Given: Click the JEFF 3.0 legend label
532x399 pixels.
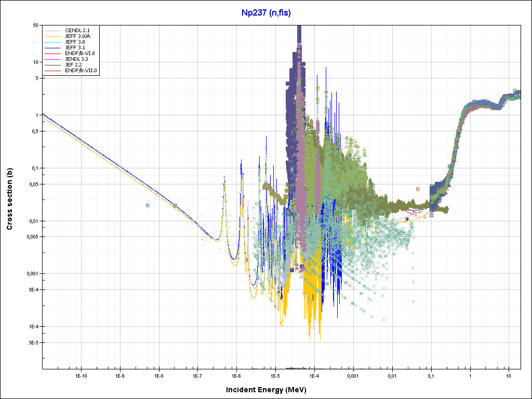Looking at the screenshot, I should tap(76, 42).
